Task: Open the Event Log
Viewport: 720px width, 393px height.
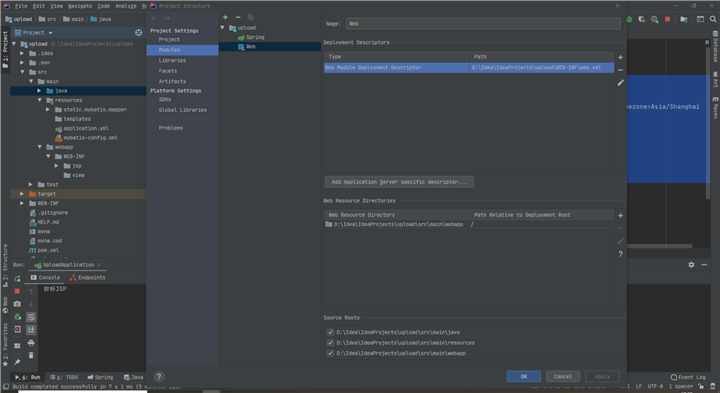Action: pos(688,377)
